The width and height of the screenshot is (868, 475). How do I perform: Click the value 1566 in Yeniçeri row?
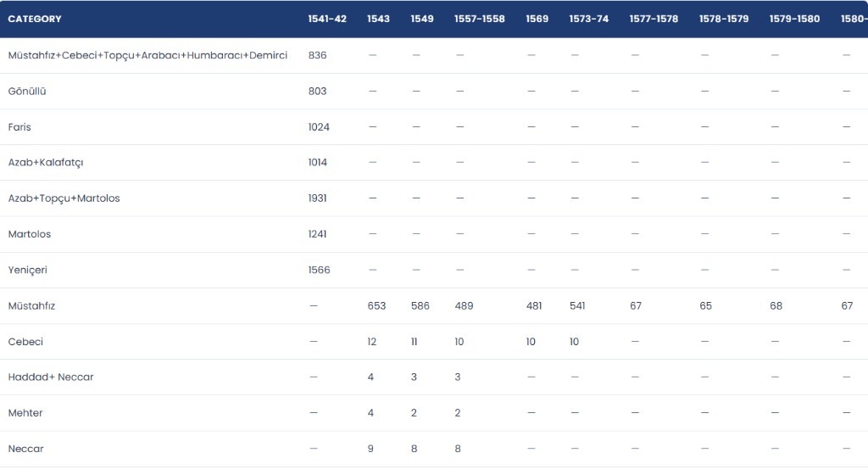coord(319,271)
